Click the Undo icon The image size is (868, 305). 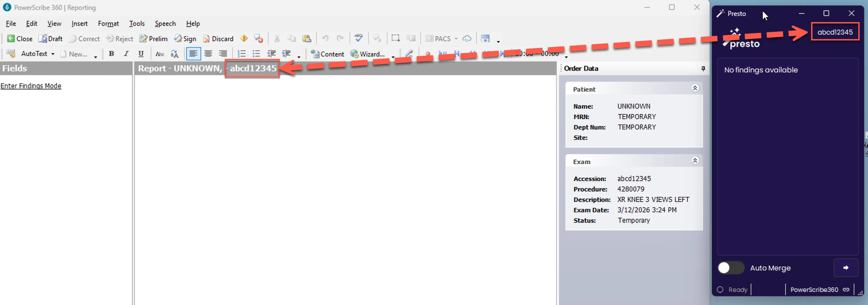point(324,38)
